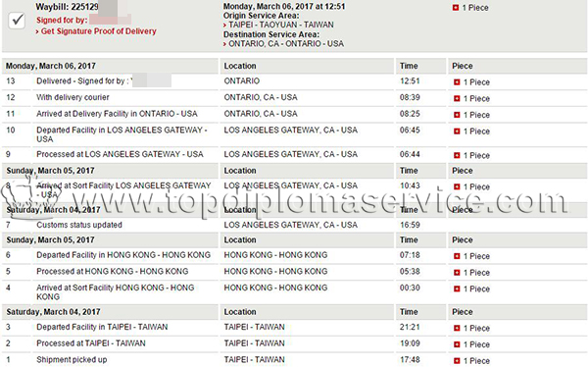Viewport: 588px width, 367px height.
Task: Click the time value 00:30
Action: point(410,288)
